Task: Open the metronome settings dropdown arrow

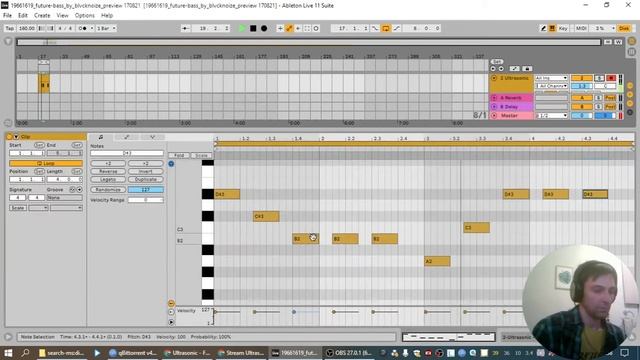Action: coord(92,28)
